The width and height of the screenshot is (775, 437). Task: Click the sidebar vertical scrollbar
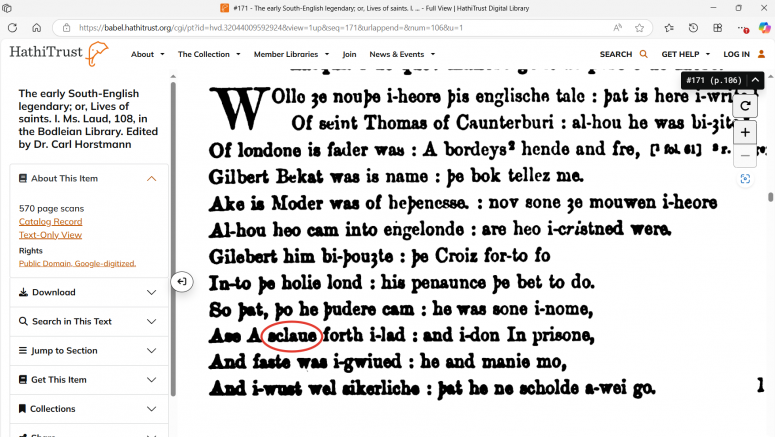(173, 239)
